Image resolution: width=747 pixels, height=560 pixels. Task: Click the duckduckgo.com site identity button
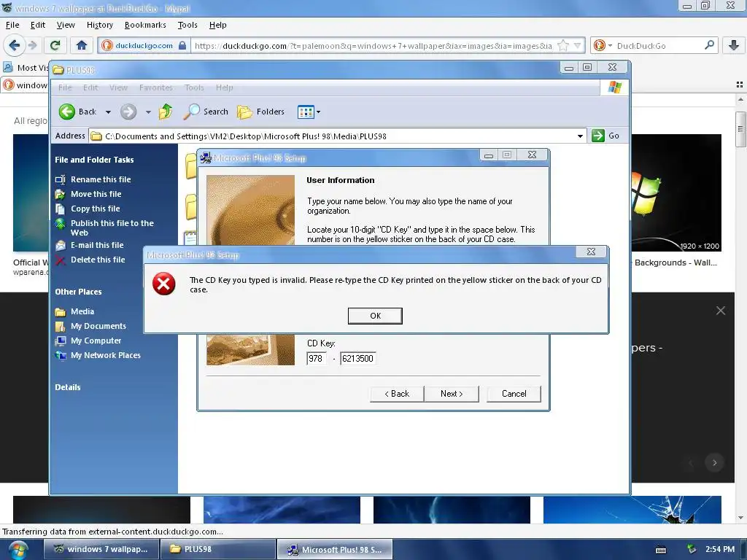144,46
